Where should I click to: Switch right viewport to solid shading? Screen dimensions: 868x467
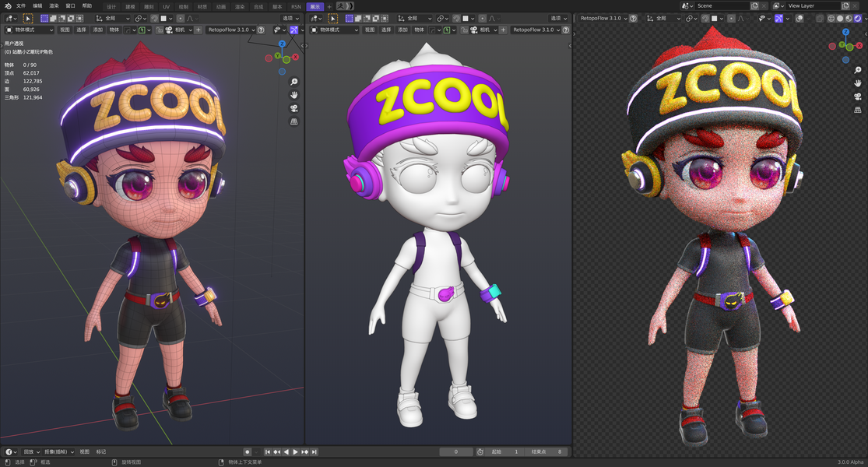coord(840,18)
